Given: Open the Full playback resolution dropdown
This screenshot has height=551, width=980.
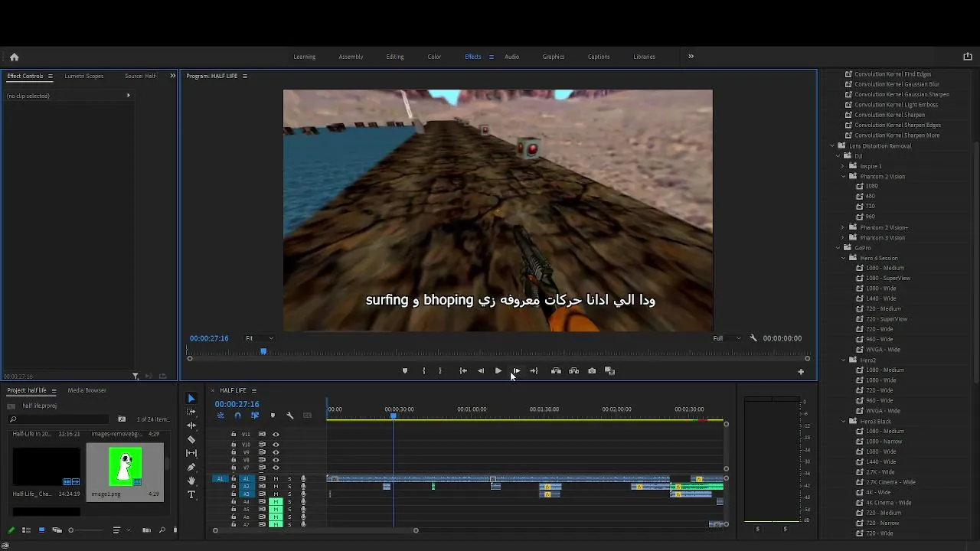Looking at the screenshot, I should 727,338.
